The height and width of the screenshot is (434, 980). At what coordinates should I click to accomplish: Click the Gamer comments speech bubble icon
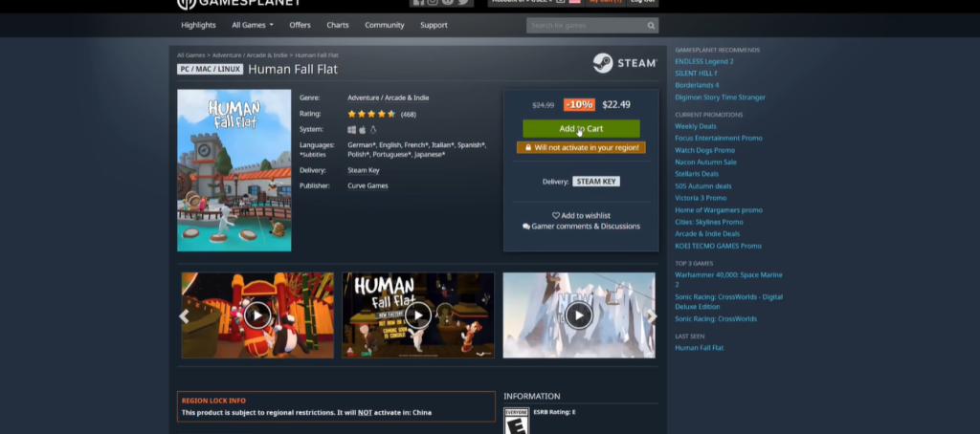coord(526,227)
